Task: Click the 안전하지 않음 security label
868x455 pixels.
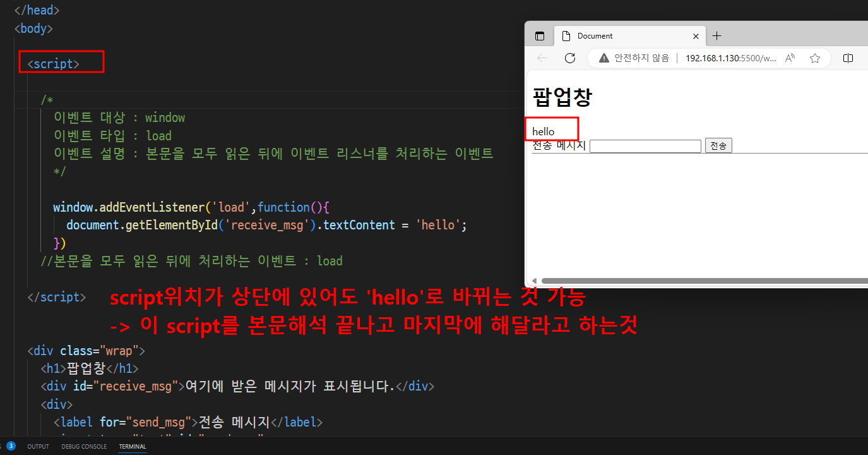Action: click(642, 58)
